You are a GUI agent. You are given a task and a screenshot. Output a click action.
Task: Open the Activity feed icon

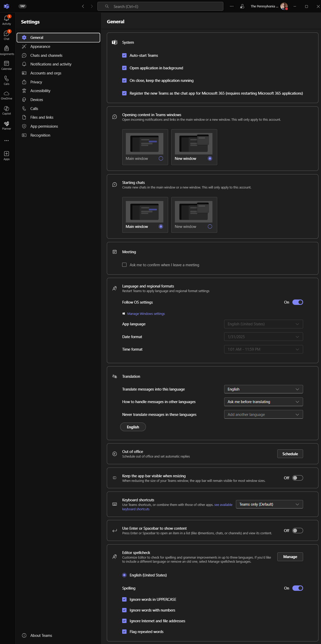click(x=7, y=20)
